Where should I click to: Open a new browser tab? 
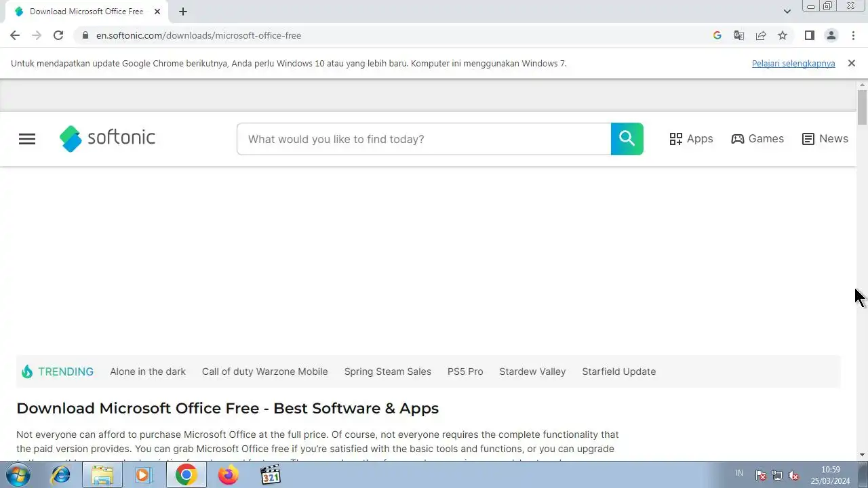[x=183, y=12]
